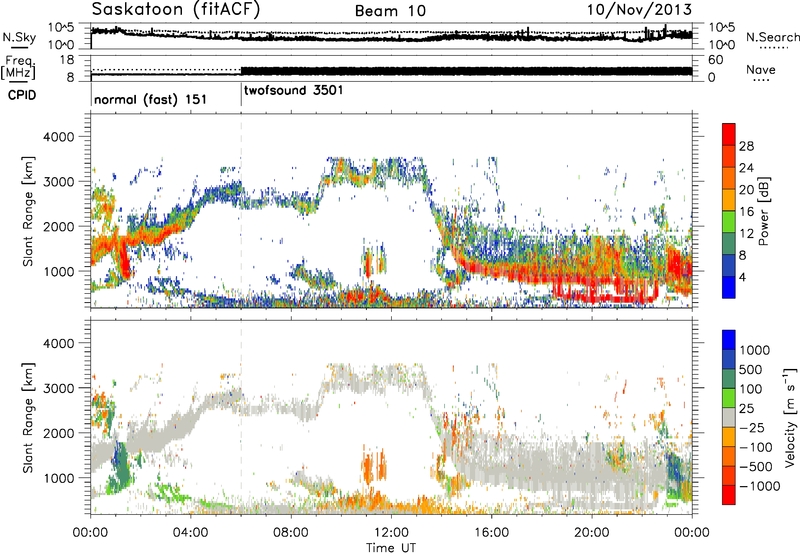Image resolution: width=800 pixels, height=554 pixels.
Task: Click the velocity colorbar gray segment
Action: [729, 417]
